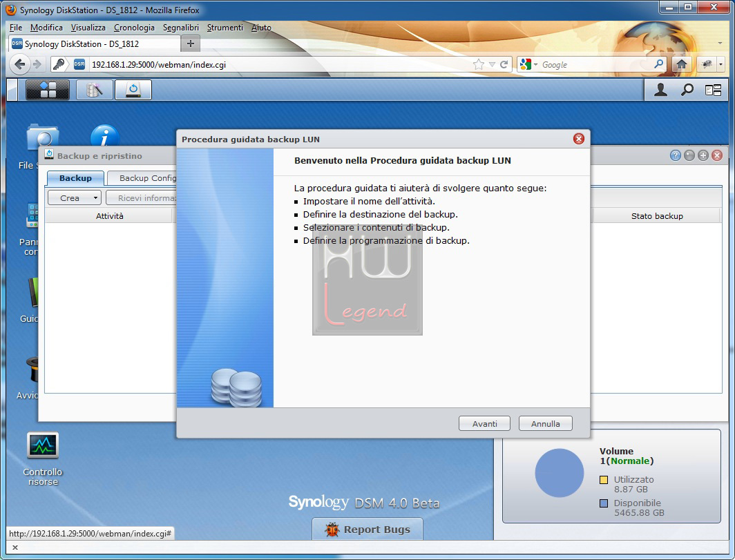Open the DSM search magnifier icon
Viewport: 735px width, 560px height.
(x=687, y=90)
